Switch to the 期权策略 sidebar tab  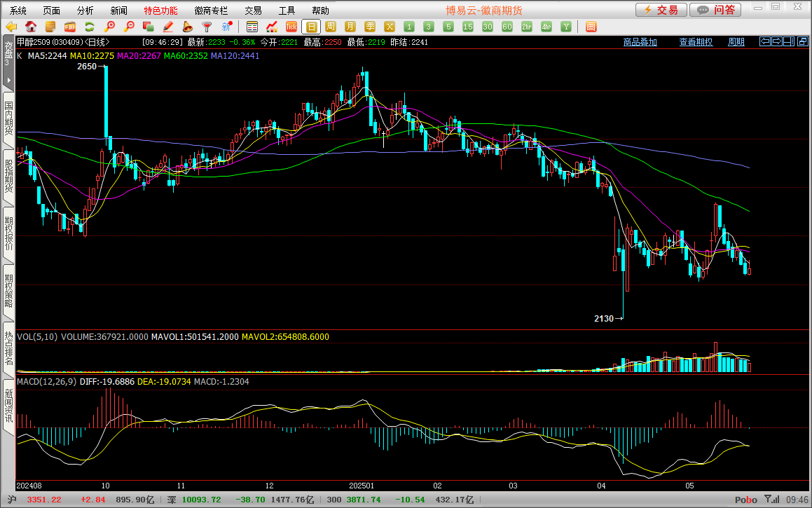pos(8,291)
